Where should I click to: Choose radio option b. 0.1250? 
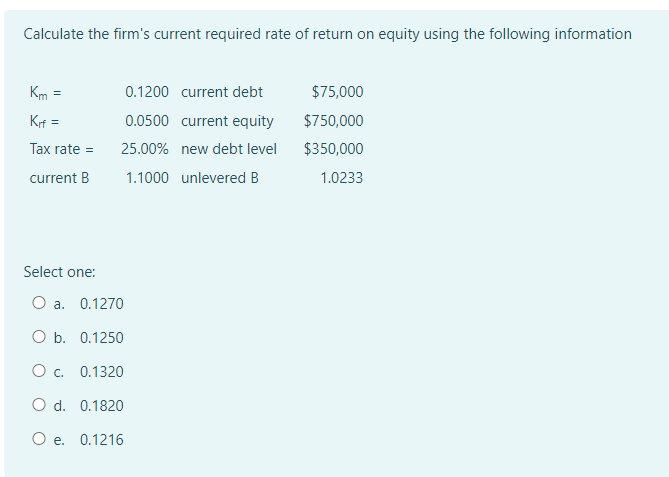(x=39, y=337)
